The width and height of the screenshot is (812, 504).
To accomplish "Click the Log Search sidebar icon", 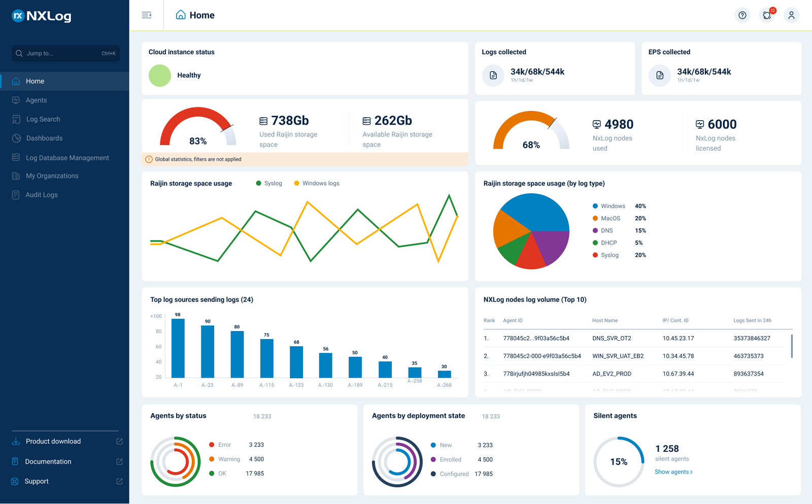I will (x=16, y=119).
